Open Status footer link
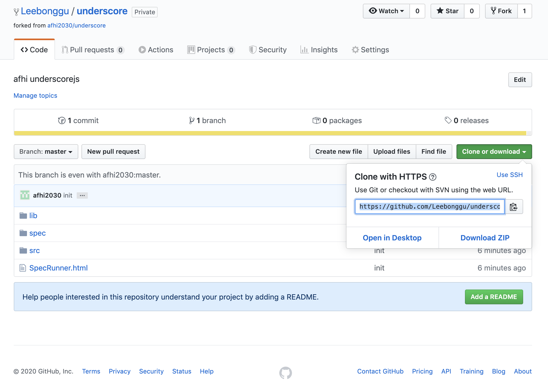 click(182, 371)
